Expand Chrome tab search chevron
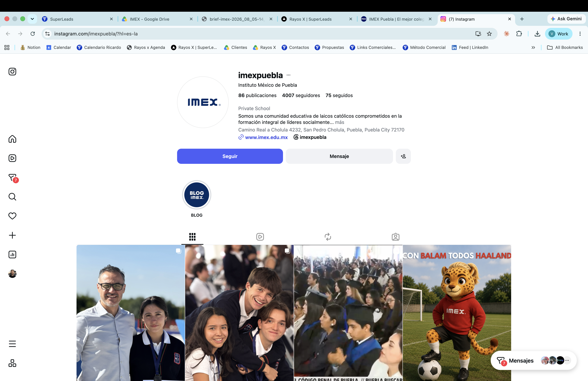Screen dimensions: 588x381 point(32,19)
